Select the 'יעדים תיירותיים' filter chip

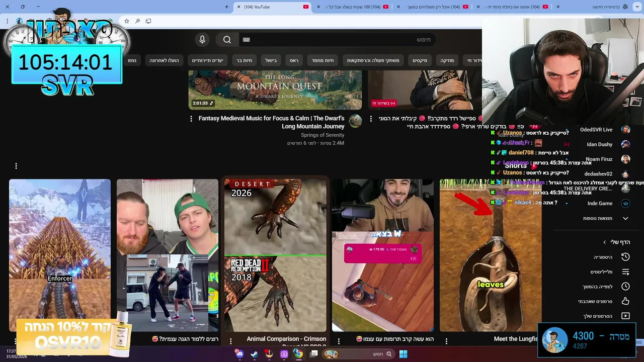[x=207, y=60]
